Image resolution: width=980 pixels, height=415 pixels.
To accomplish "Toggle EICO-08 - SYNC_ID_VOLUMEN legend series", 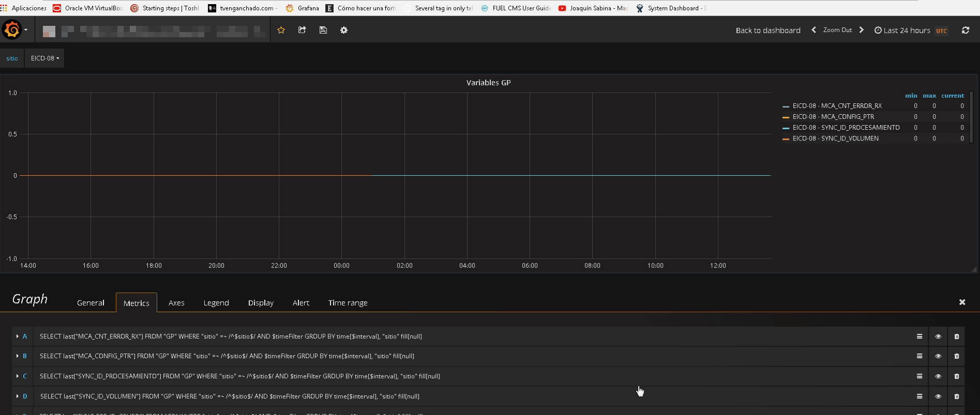I will 836,139.
